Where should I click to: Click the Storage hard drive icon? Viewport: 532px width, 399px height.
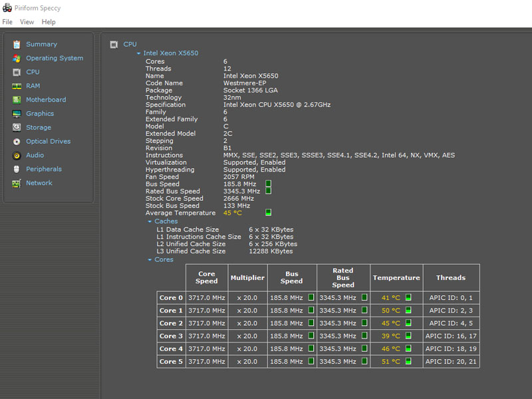tap(17, 128)
